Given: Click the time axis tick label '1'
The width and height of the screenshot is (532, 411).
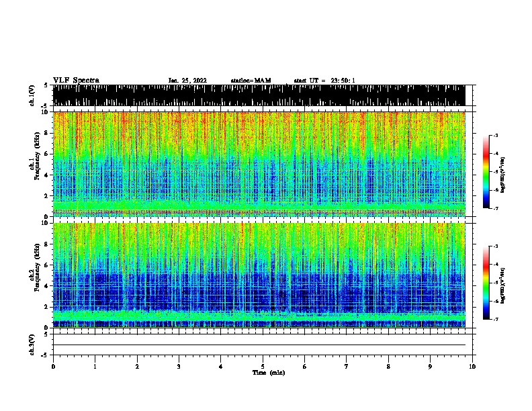Looking at the screenshot, I should (x=95, y=367).
